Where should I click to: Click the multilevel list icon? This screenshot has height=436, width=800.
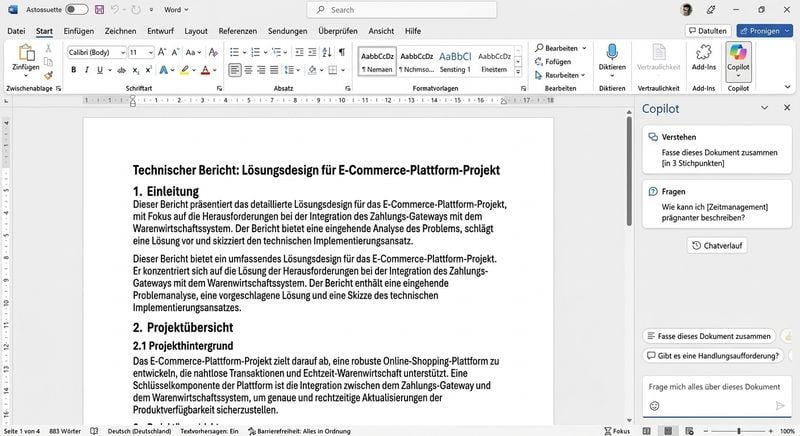coord(277,53)
